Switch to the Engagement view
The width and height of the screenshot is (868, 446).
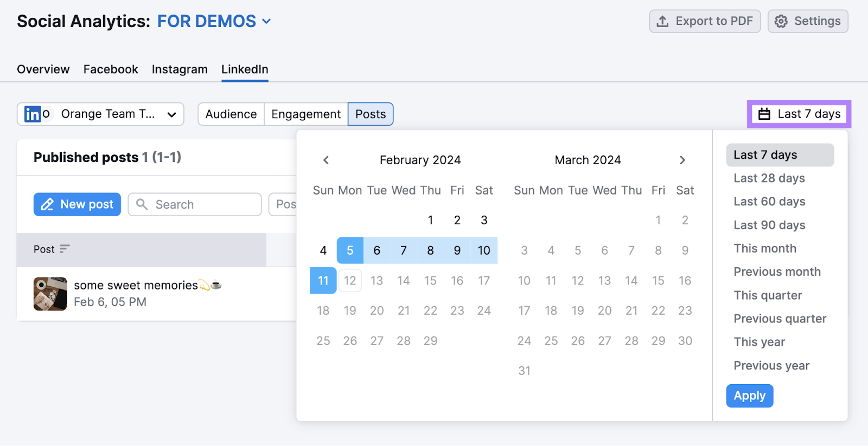point(306,114)
